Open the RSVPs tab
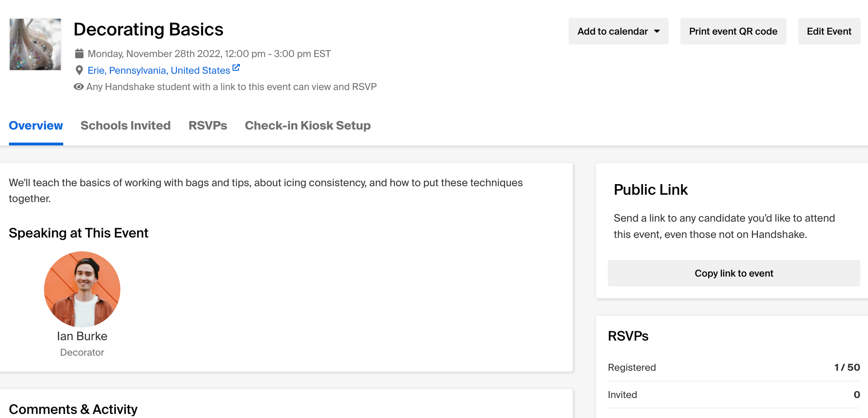868x418 pixels. coord(208,125)
